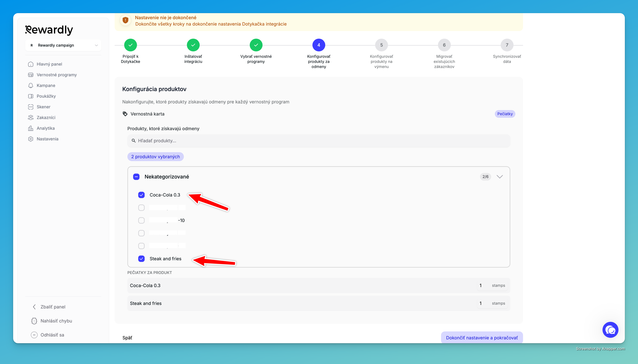Open Zakazníci people icon

[x=31, y=118]
